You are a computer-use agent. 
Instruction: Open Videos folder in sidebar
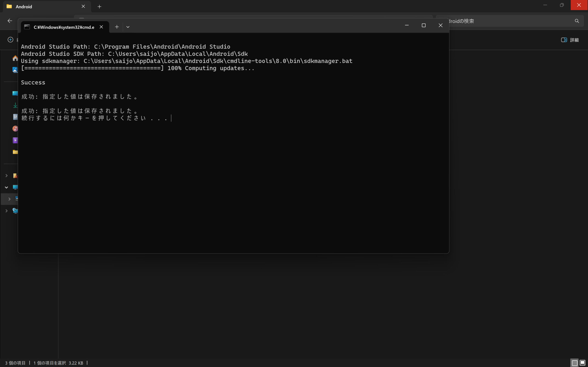tap(15, 140)
